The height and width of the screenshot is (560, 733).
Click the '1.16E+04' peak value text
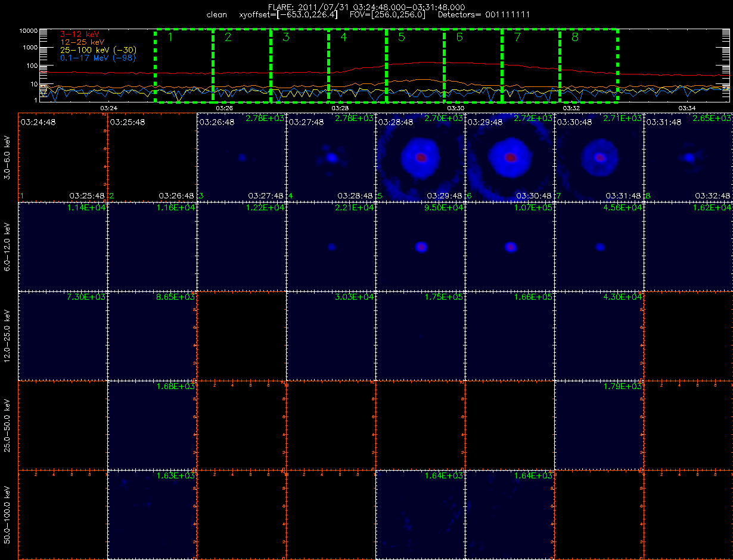[176, 208]
